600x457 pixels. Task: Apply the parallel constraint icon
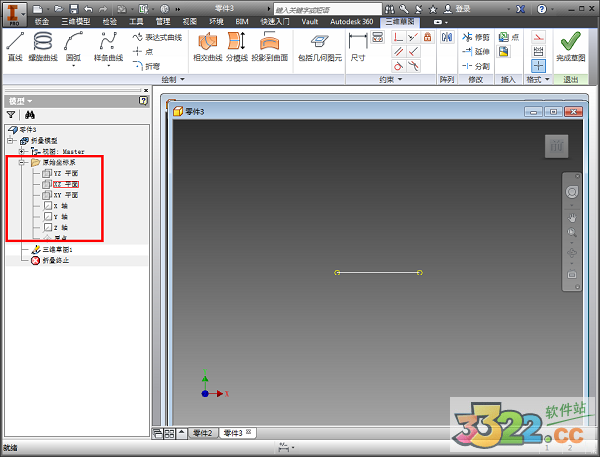[398, 51]
